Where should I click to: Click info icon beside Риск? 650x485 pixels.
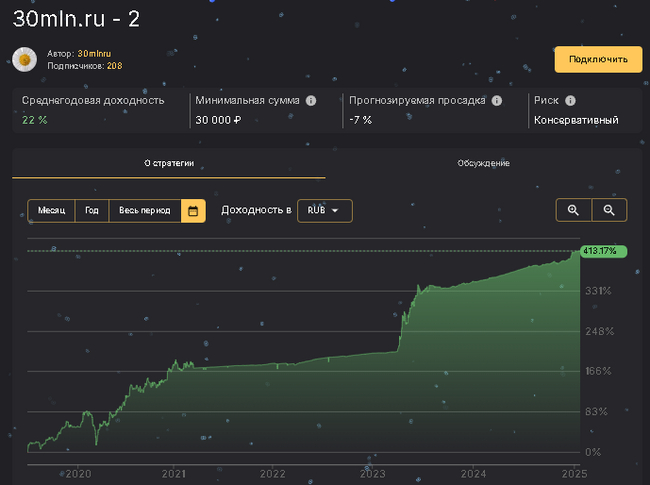(570, 101)
